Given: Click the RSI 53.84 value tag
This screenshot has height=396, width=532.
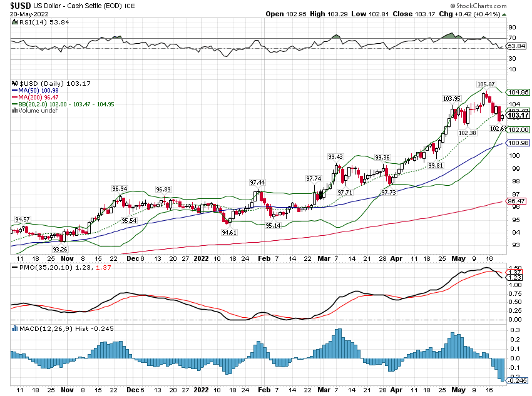Looking at the screenshot, I should [x=517, y=46].
